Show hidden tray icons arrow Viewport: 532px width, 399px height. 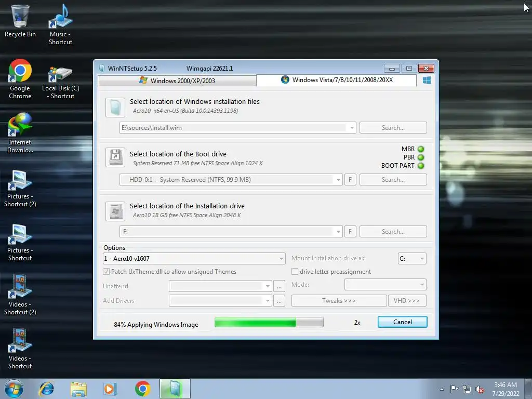[x=442, y=389]
